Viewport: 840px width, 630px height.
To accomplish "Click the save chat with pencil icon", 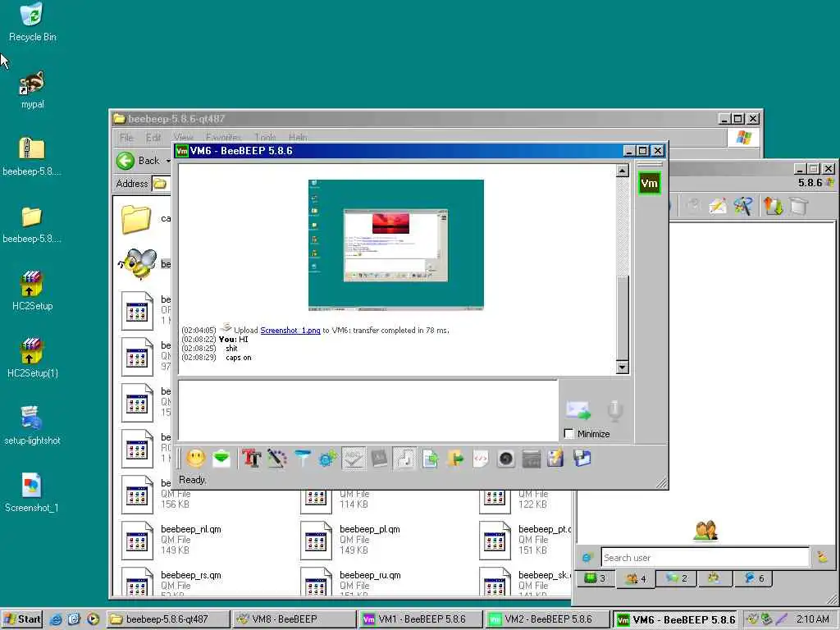I will coord(555,459).
